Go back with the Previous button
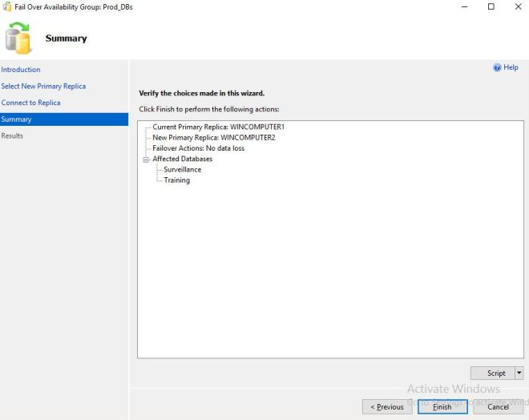 point(387,406)
